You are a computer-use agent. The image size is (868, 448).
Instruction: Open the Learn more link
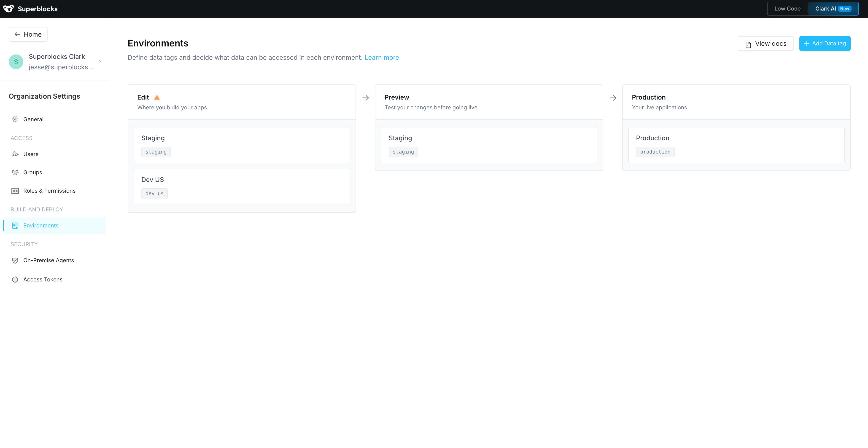click(x=381, y=58)
